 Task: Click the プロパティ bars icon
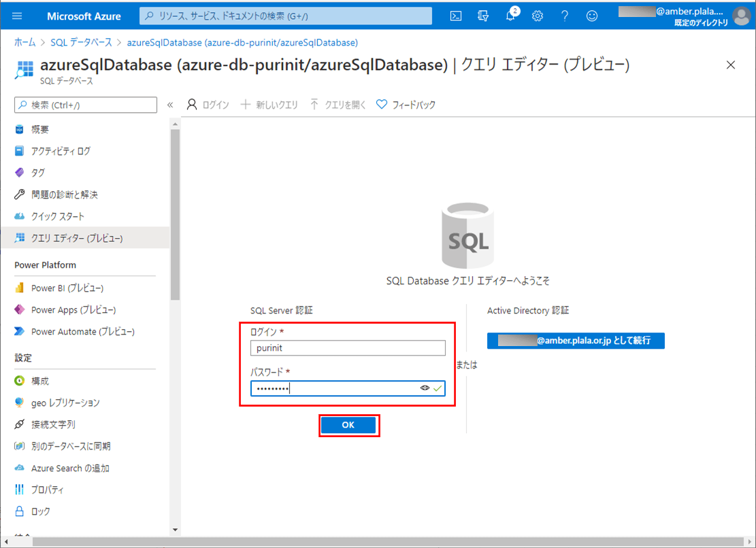point(19,490)
